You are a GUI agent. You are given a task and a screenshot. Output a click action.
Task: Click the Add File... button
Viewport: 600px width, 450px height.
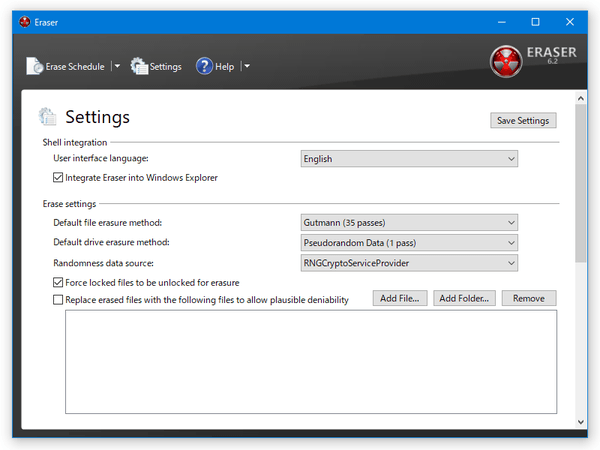pos(400,298)
